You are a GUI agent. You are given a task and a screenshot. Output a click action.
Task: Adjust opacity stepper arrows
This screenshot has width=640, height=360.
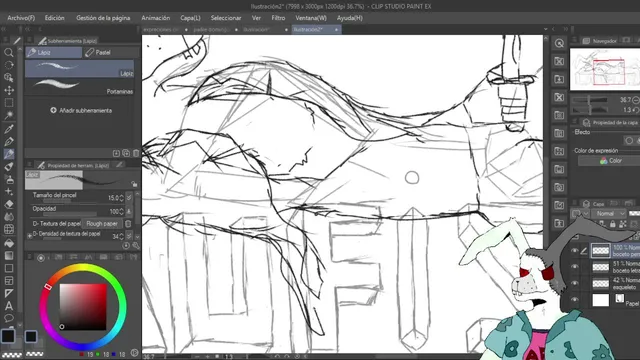[x=121, y=211]
